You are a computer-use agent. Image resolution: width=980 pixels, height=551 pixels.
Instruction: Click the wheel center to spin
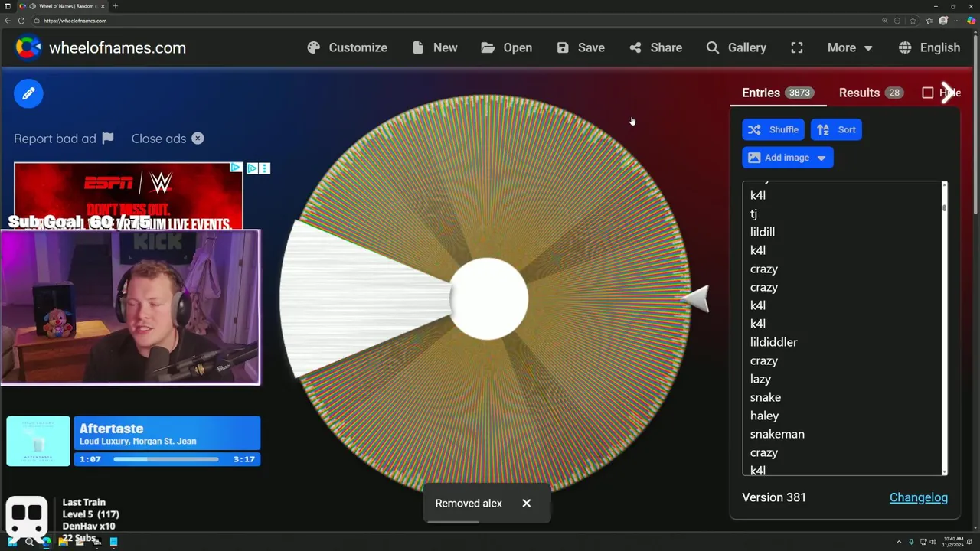tap(488, 298)
